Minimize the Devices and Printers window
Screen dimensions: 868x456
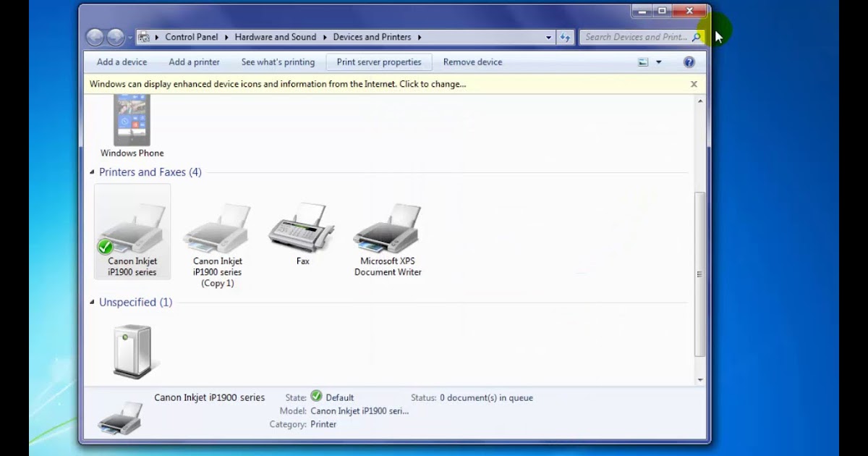(x=642, y=11)
